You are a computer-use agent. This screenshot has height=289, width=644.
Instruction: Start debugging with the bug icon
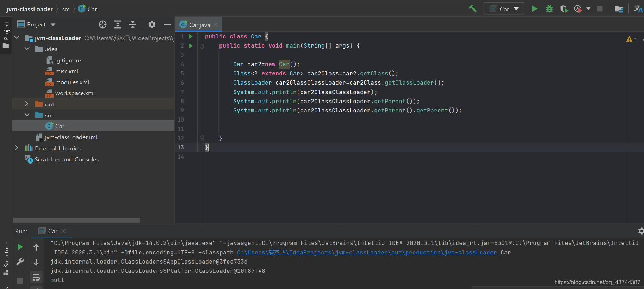point(549,9)
